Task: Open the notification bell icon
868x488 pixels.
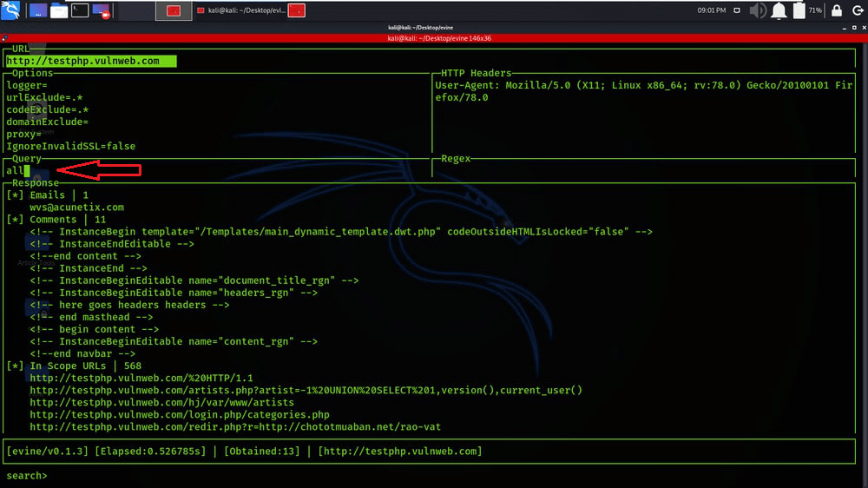Action: click(779, 10)
